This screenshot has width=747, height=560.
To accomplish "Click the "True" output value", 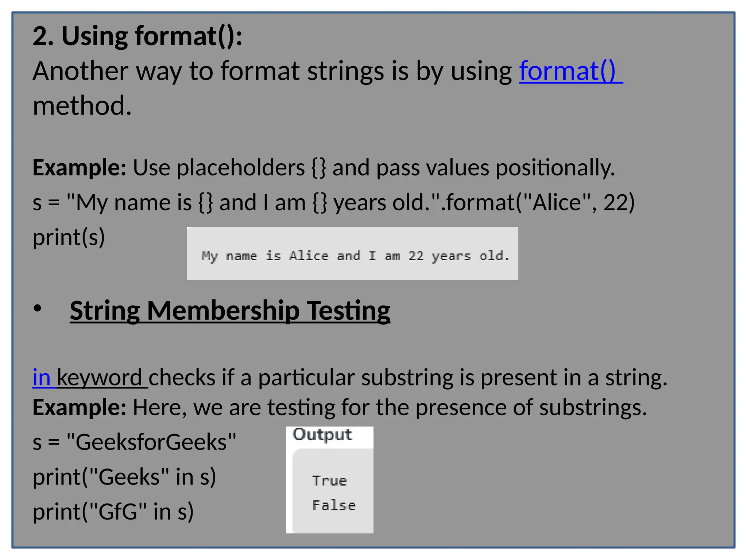I will pos(329,481).
